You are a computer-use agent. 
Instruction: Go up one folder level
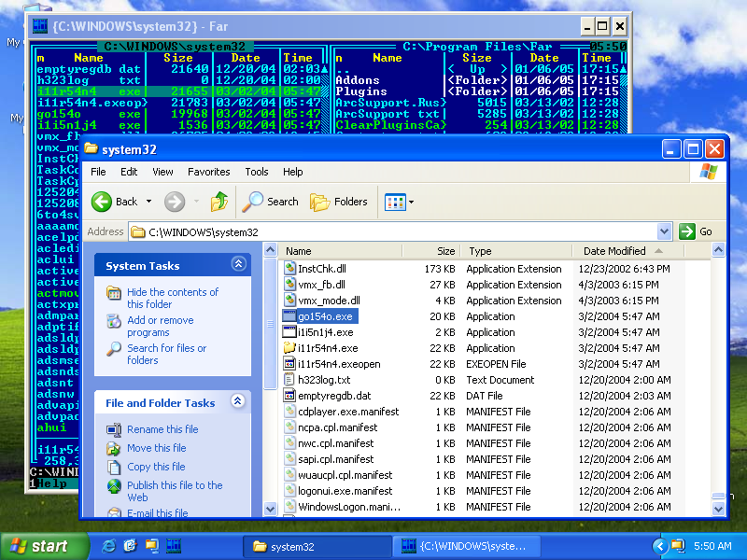pos(219,202)
